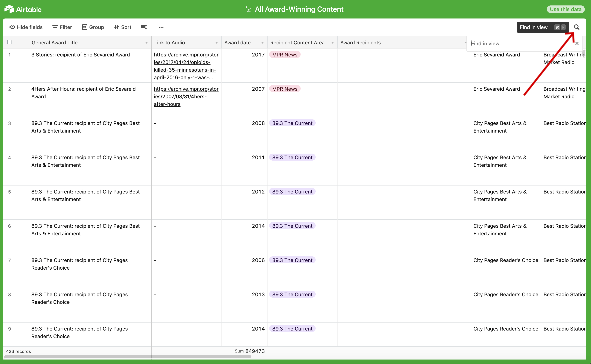Toggle the select all records checkbox
This screenshot has width=591, height=364.
9,42
